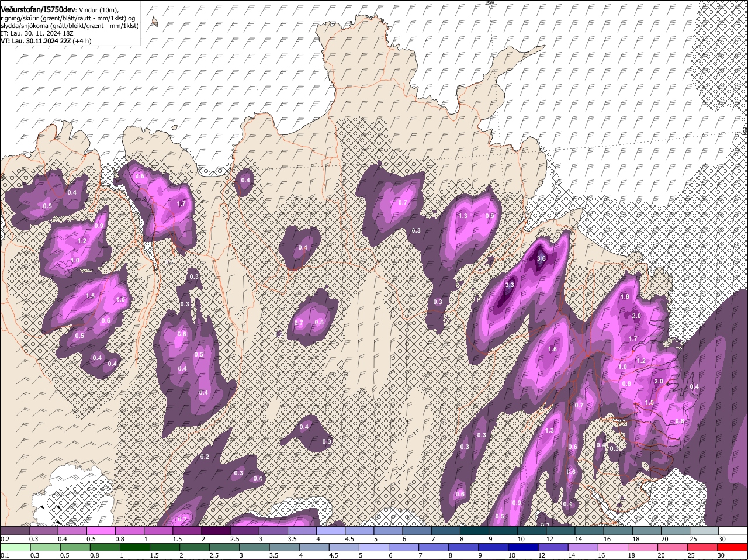Click the "0.2" label starting the purple snow scale
Image resolution: width=748 pixels, height=560 pixels.
(x=5, y=539)
